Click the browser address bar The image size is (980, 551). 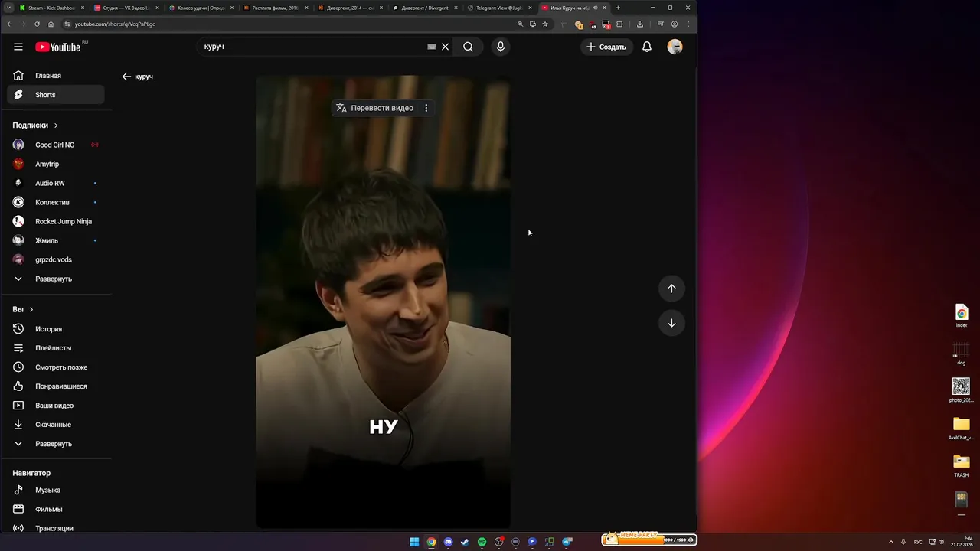291,24
